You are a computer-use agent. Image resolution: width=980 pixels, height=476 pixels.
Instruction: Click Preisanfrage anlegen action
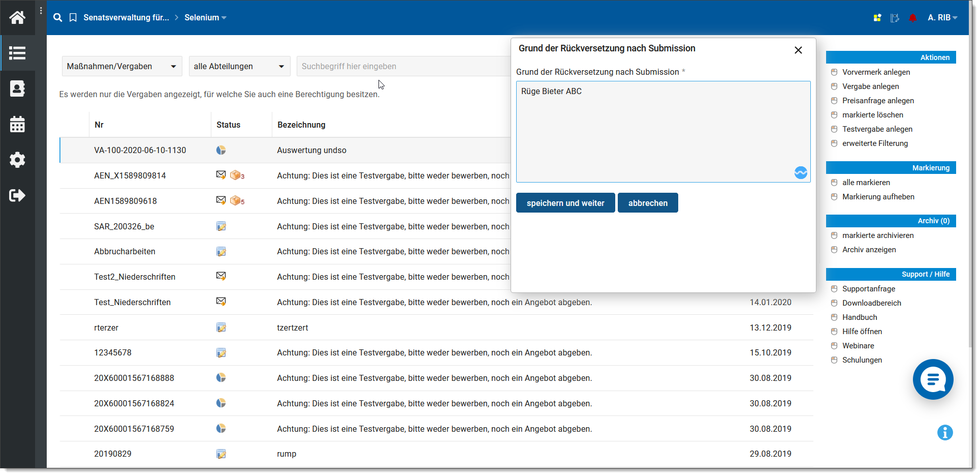coord(878,101)
